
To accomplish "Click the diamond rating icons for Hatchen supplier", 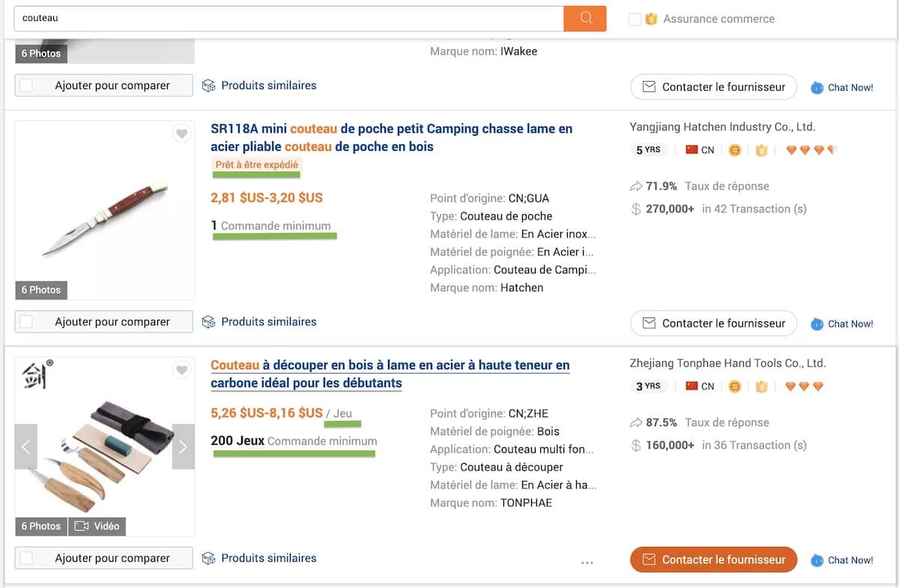I will click(x=808, y=150).
